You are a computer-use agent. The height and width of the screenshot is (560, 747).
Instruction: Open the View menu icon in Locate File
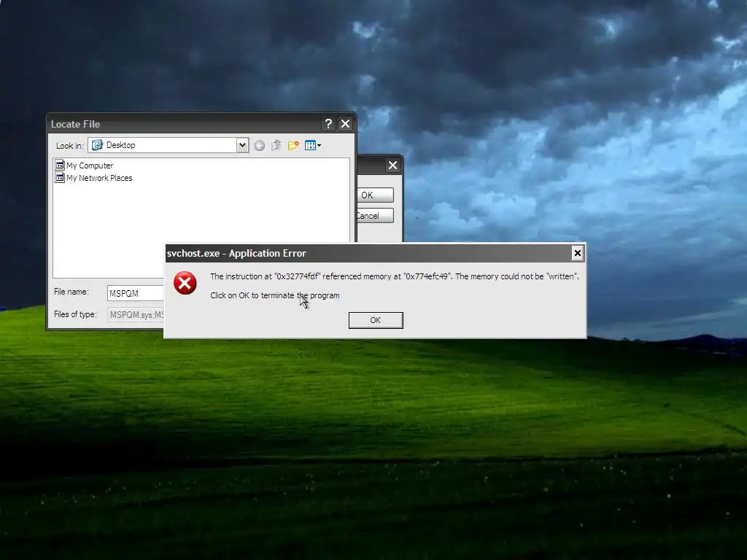(x=312, y=145)
